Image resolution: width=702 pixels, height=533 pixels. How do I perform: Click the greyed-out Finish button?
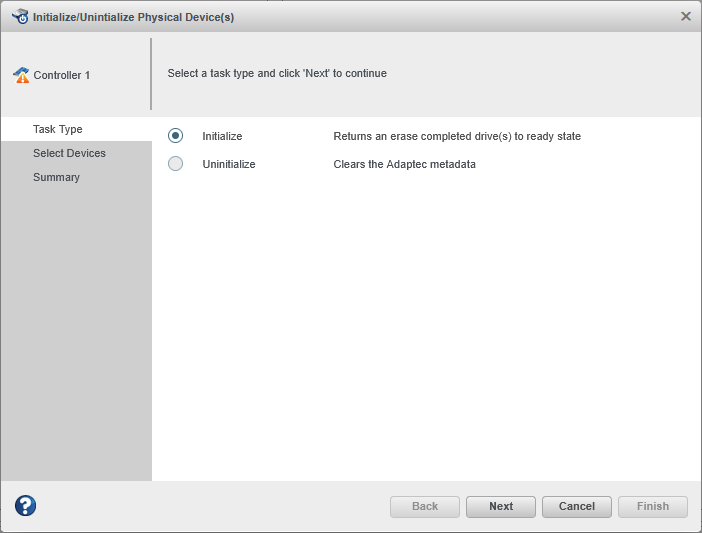pos(653,506)
